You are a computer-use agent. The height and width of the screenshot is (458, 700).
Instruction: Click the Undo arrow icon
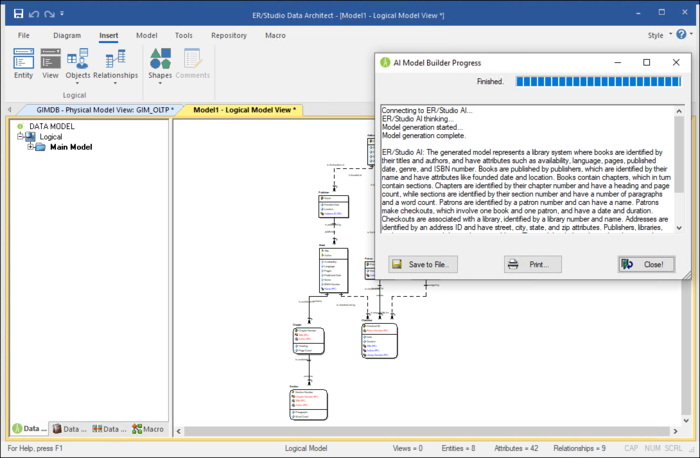coord(34,14)
